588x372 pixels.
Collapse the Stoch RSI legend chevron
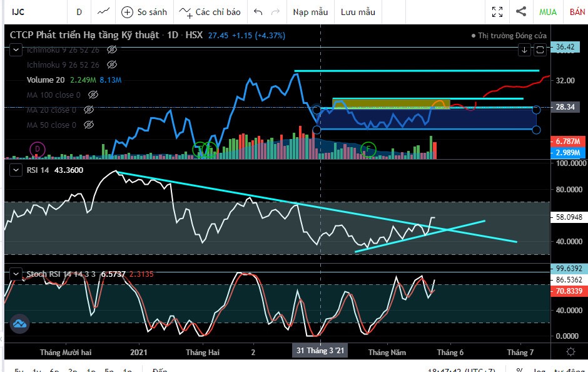click(x=16, y=274)
